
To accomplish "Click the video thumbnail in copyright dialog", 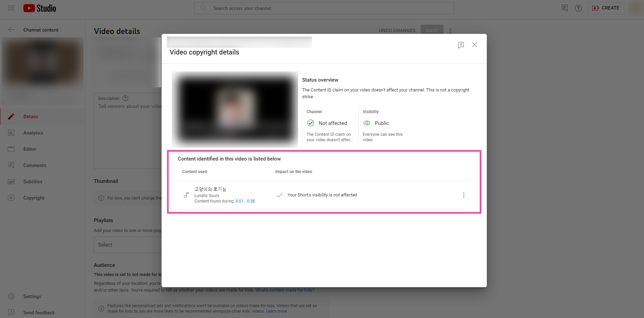I will point(235,109).
